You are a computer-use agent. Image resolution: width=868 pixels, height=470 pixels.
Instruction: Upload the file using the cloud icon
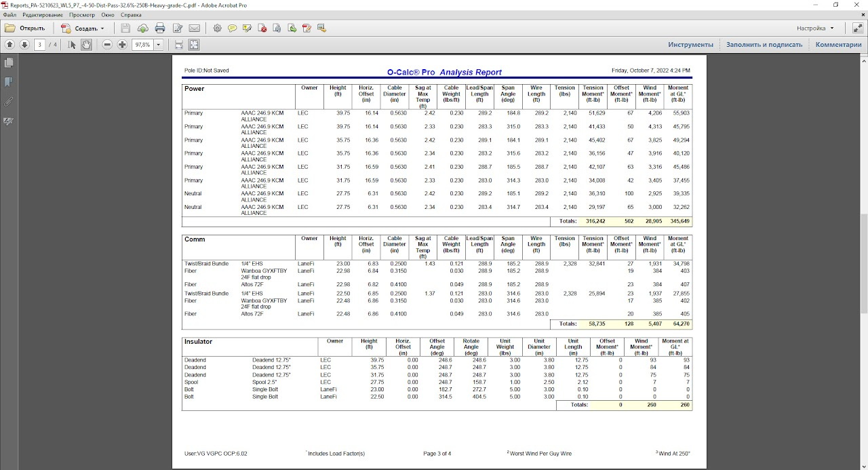click(142, 28)
